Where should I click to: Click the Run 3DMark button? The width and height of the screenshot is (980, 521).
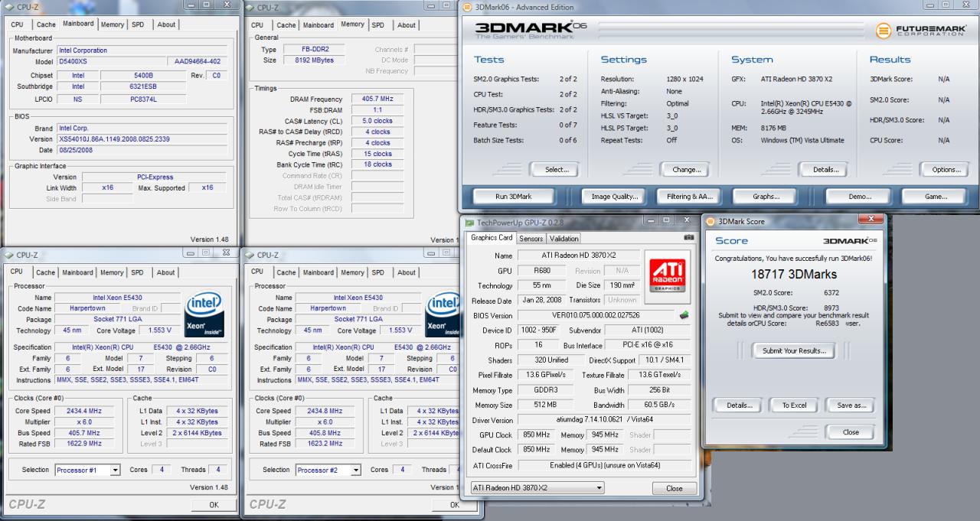pyautogui.click(x=513, y=197)
